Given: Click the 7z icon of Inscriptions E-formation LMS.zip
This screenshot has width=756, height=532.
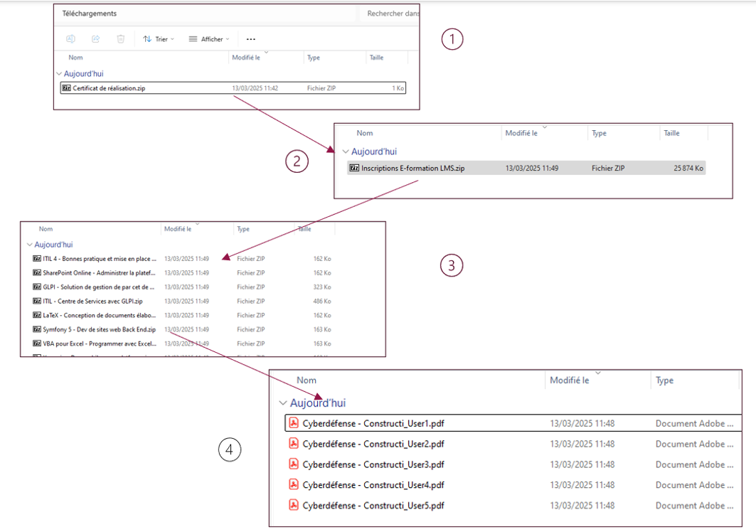Looking at the screenshot, I should pos(354,169).
